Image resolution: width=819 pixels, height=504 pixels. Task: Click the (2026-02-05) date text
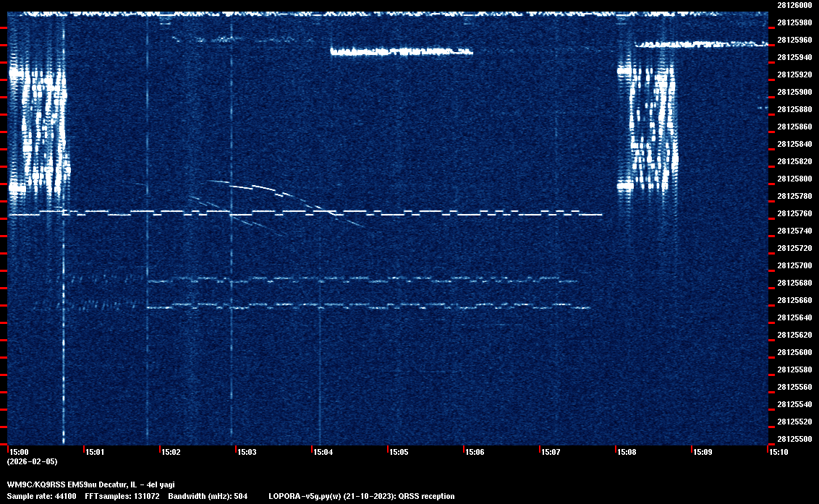click(x=32, y=461)
